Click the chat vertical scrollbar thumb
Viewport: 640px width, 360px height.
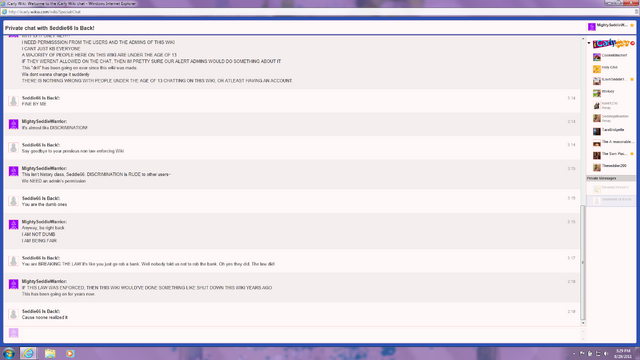click(583, 262)
